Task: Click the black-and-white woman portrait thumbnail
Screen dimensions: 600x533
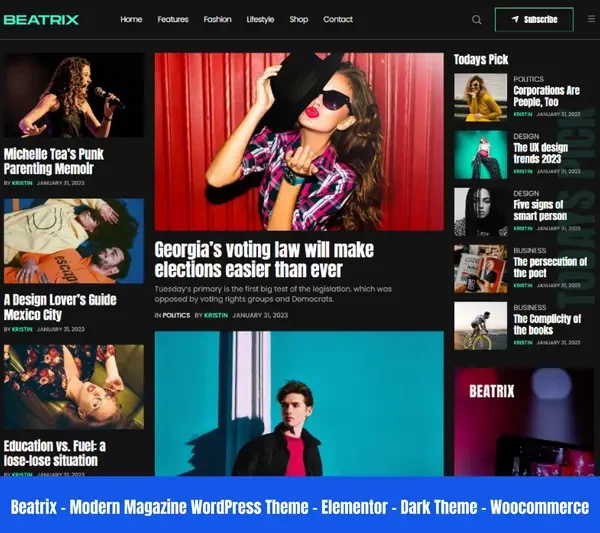Action: [480, 212]
